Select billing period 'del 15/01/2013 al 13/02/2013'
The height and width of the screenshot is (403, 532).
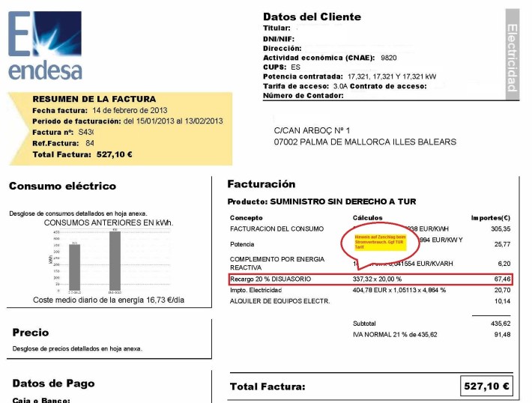(x=173, y=121)
